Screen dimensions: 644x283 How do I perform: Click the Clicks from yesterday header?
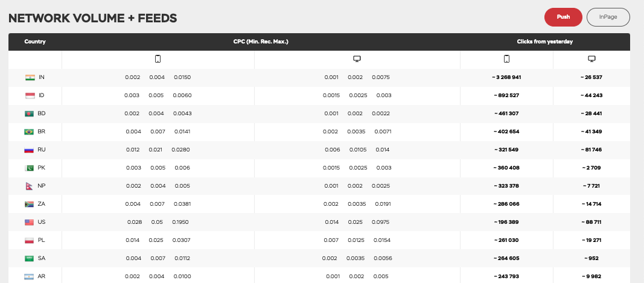[x=544, y=42]
